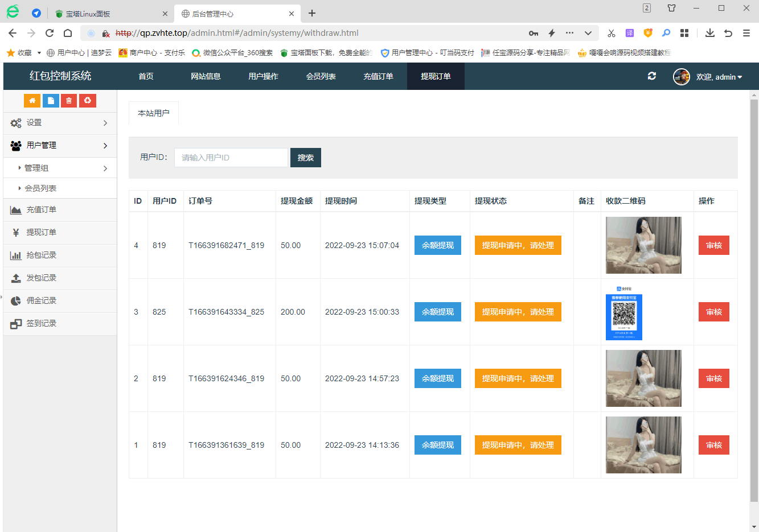Viewport: 759px width, 532px height.
Task: Click the page vertical scrollbar
Action: tap(754, 300)
